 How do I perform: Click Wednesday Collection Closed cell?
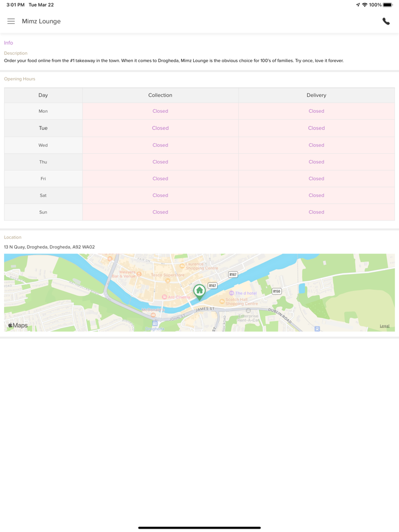coord(160,145)
